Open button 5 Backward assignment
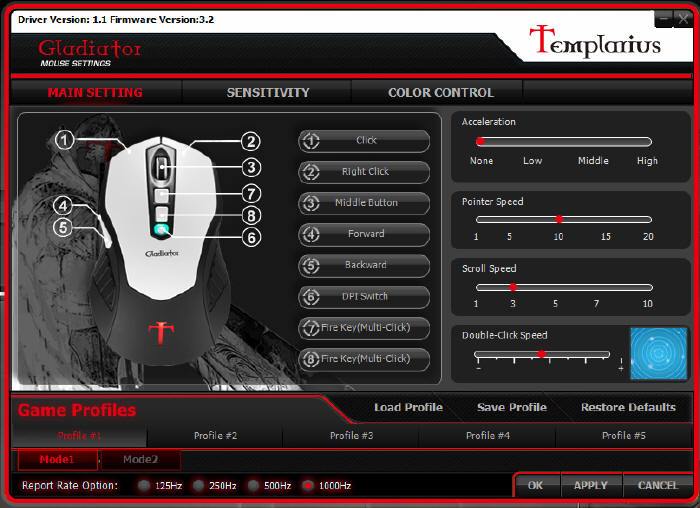 pos(364,266)
